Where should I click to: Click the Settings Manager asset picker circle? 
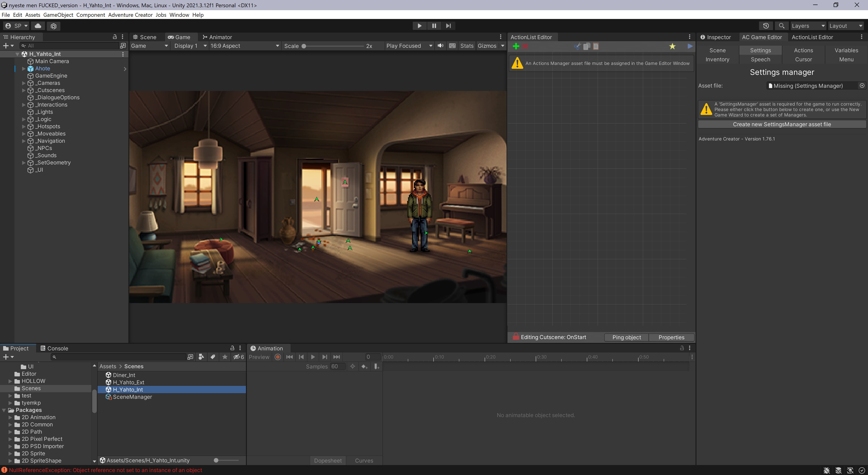click(x=862, y=86)
